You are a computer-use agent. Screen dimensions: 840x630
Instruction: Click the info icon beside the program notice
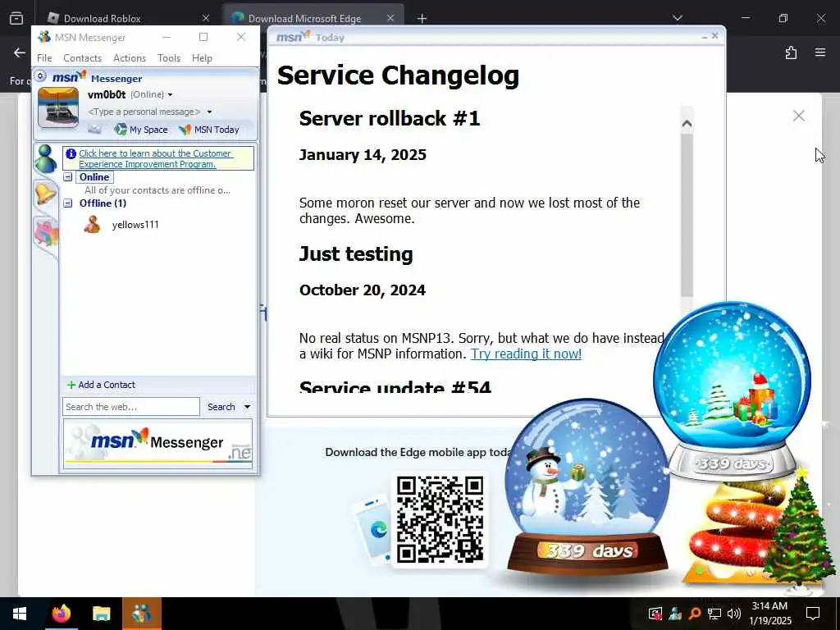[71, 153]
